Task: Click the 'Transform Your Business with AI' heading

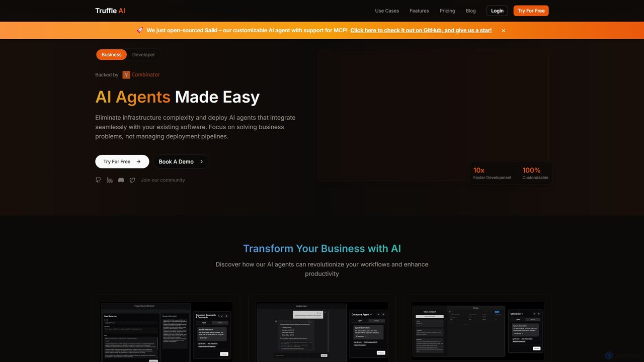Action: pyautogui.click(x=322, y=248)
